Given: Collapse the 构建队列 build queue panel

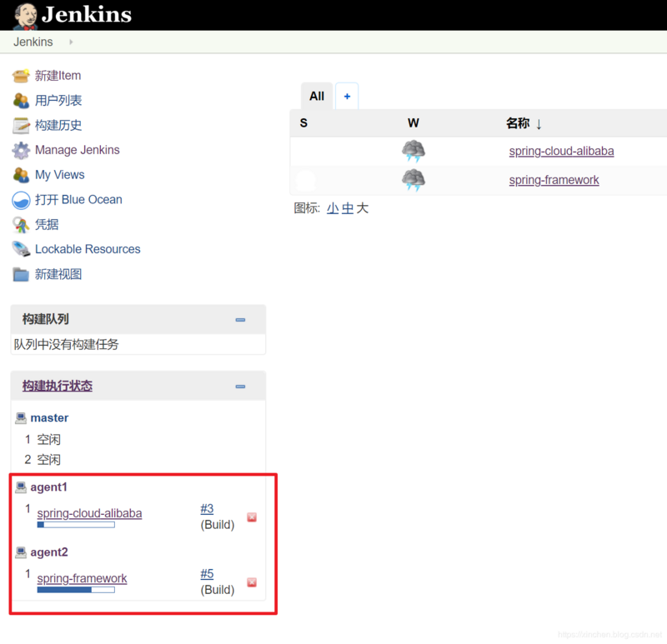Looking at the screenshot, I should 240,319.
